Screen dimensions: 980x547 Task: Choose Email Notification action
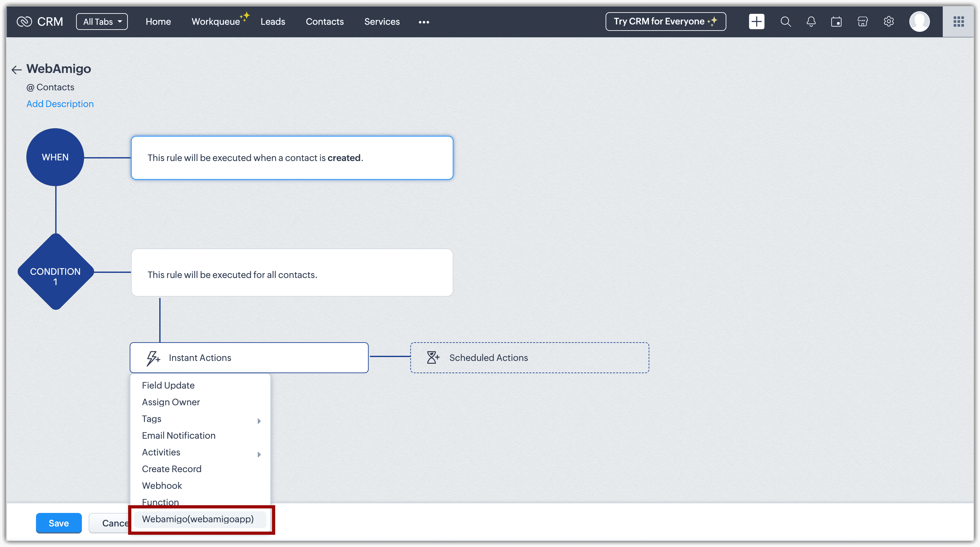179,435
